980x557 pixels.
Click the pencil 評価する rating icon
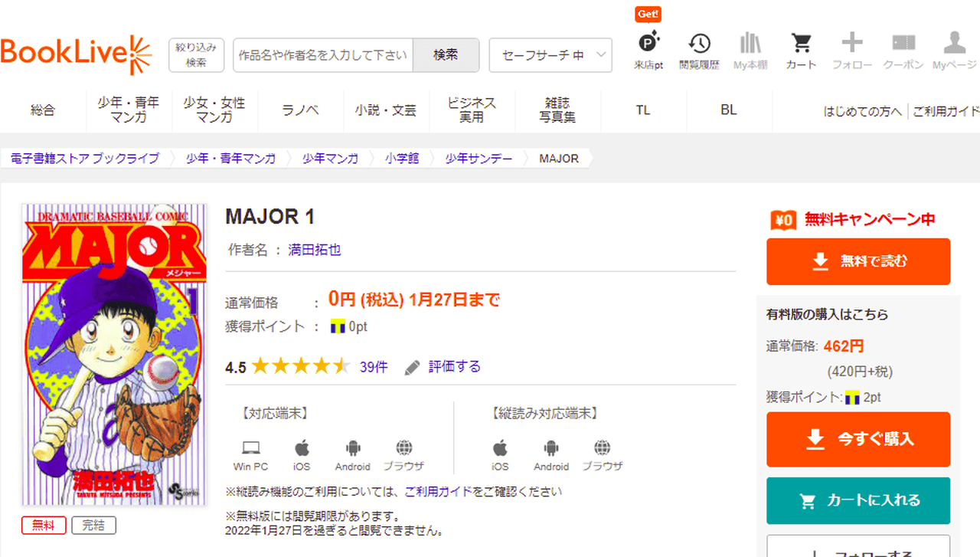413,367
